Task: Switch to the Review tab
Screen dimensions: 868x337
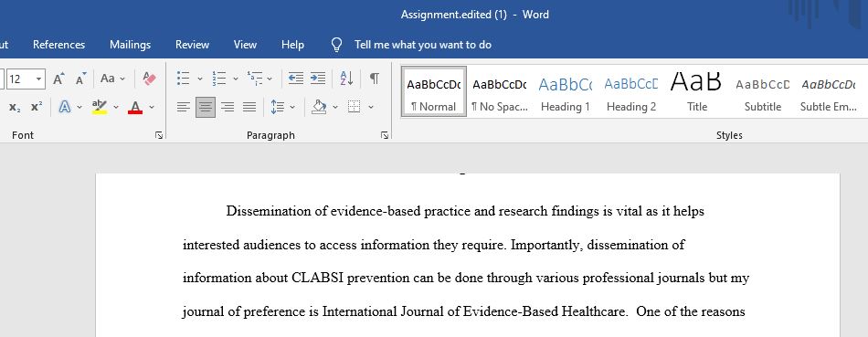Action: coord(192,45)
